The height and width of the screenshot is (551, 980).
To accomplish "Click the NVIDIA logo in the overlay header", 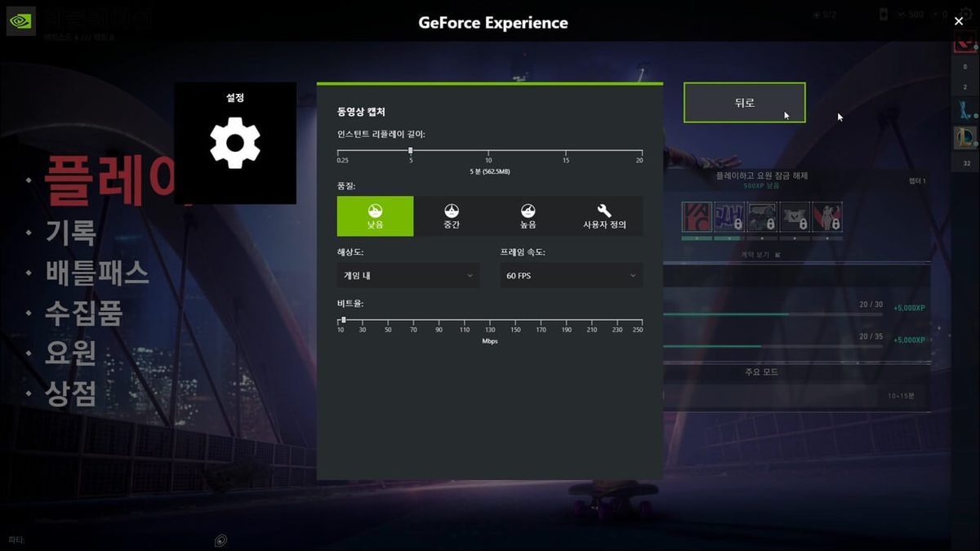I will 20,22.
